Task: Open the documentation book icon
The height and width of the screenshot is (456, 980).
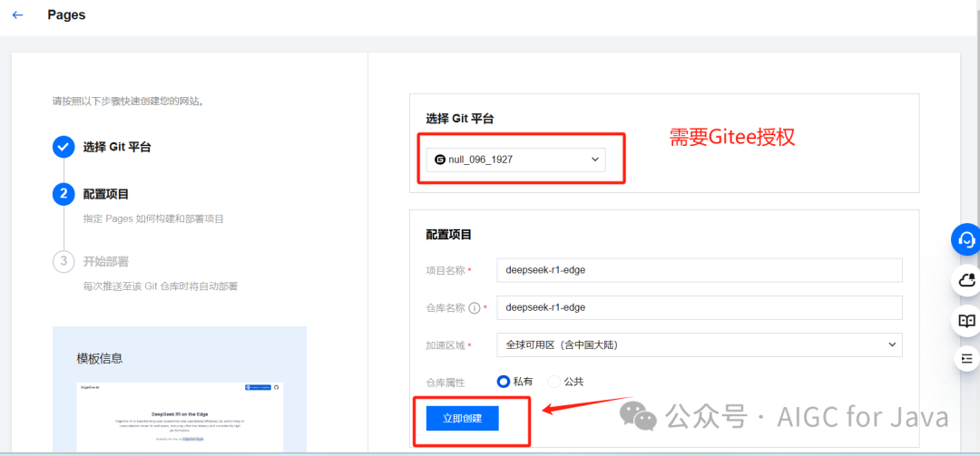Action: [x=966, y=321]
